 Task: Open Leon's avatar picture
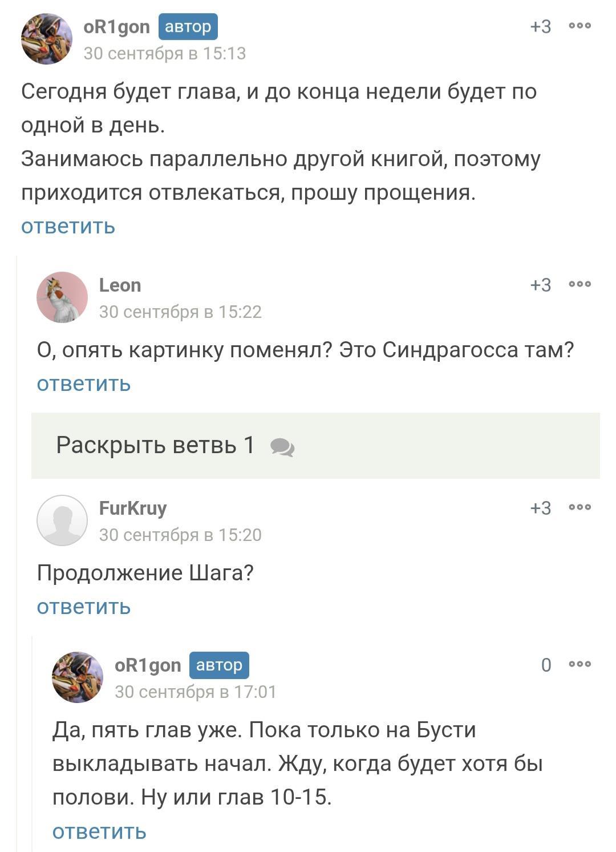pos(62,297)
